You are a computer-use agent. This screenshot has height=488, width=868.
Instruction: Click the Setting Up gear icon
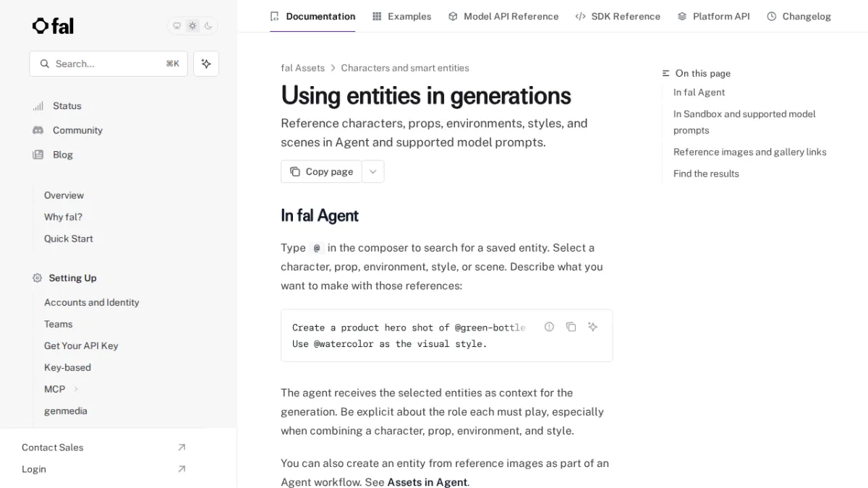tap(38, 278)
